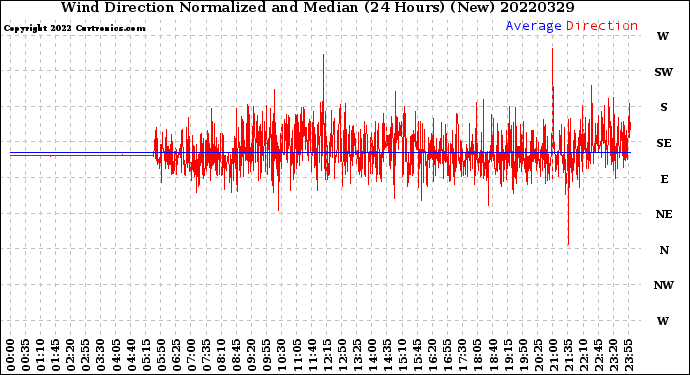Viewport: 690px width, 375px height.
Task: Click the 12:15 time axis label
Action: coord(327,356)
